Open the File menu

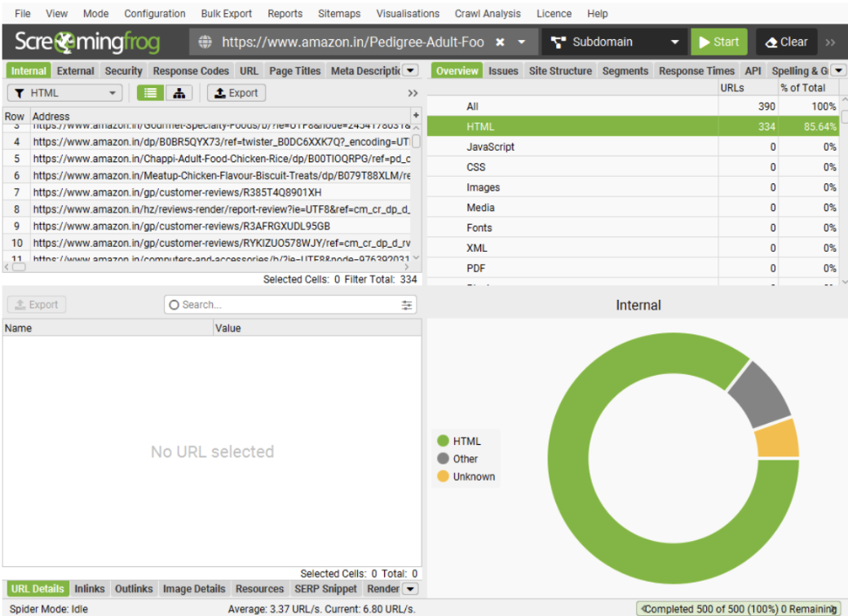tap(22, 14)
